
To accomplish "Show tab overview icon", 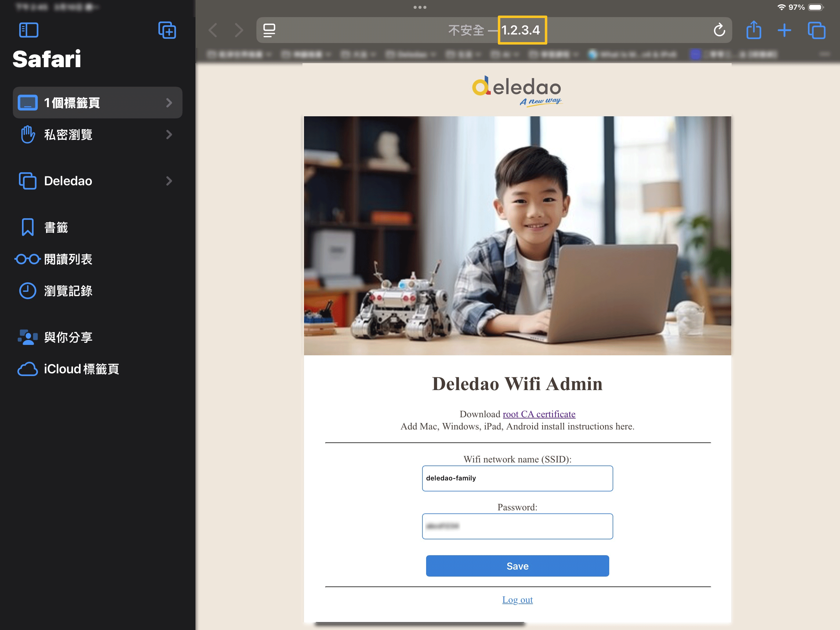I will (x=816, y=30).
